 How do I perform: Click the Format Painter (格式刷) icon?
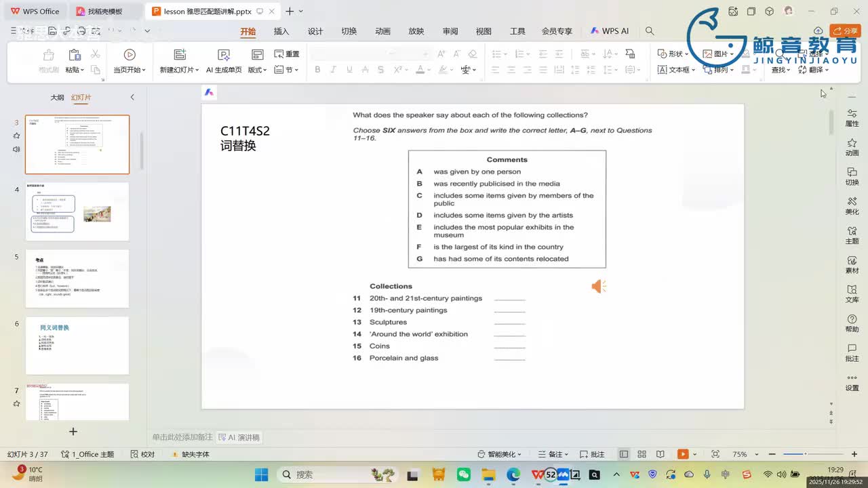pyautogui.click(x=49, y=56)
